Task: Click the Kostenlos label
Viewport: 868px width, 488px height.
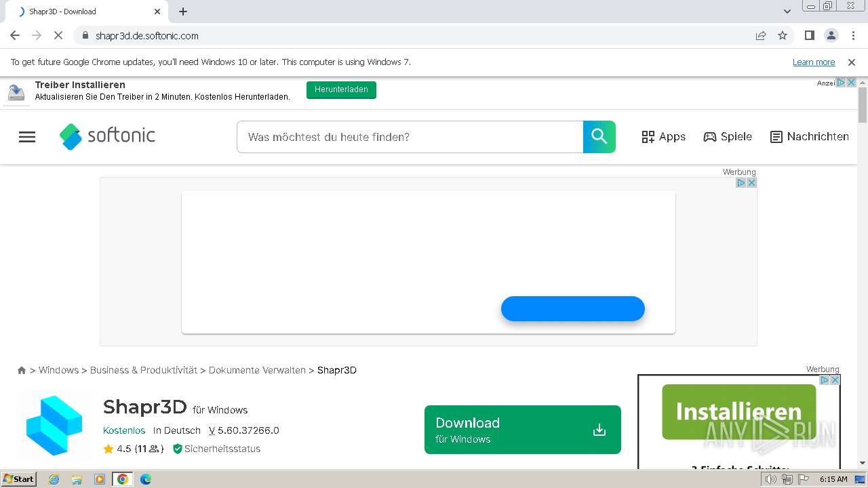Action: tap(124, 430)
